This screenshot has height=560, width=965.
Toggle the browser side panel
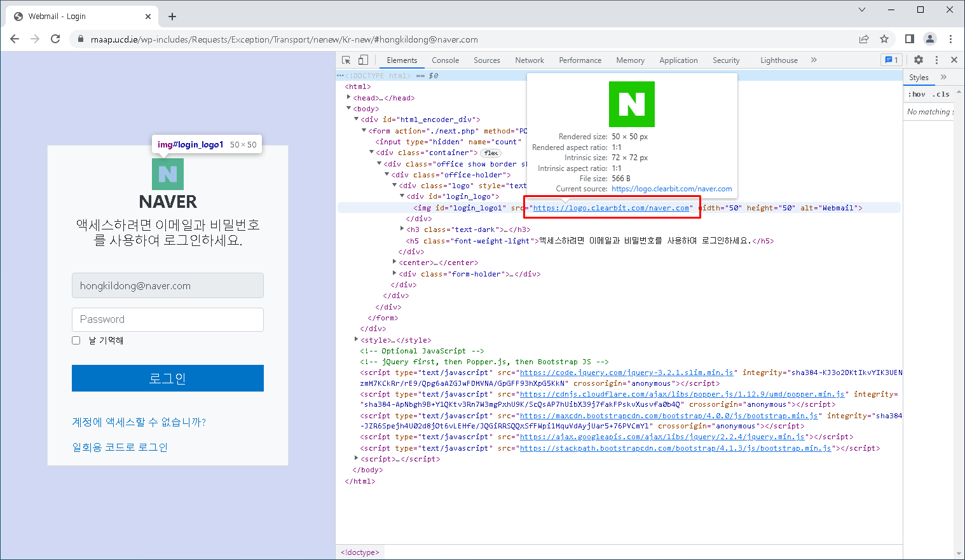coord(910,39)
